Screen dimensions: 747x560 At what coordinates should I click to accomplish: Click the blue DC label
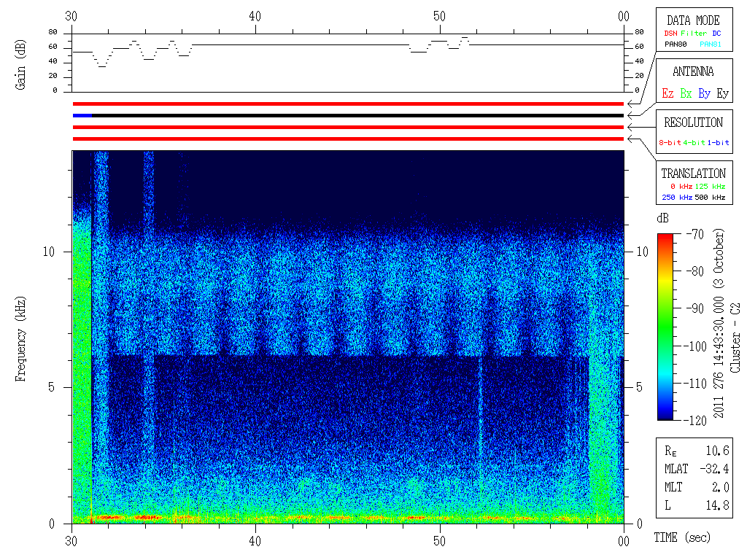click(x=716, y=34)
